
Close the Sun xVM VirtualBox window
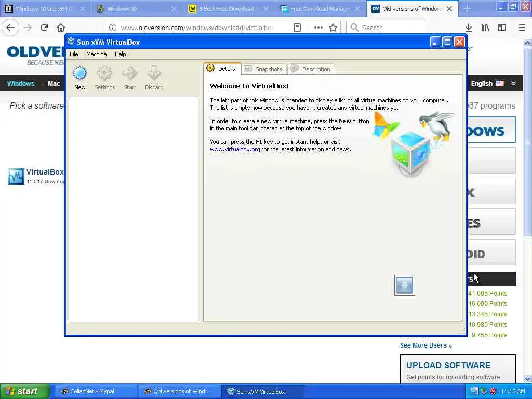point(459,42)
